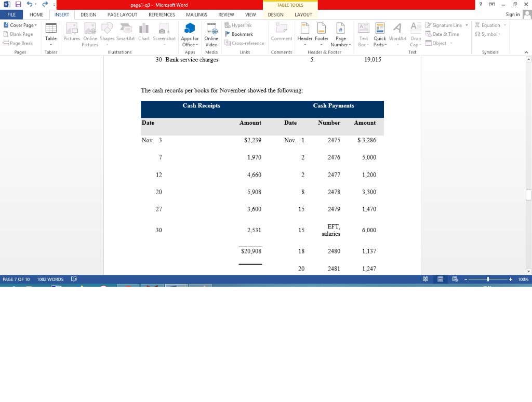Open Table Tools LAYOUT tab

(x=303, y=15)
